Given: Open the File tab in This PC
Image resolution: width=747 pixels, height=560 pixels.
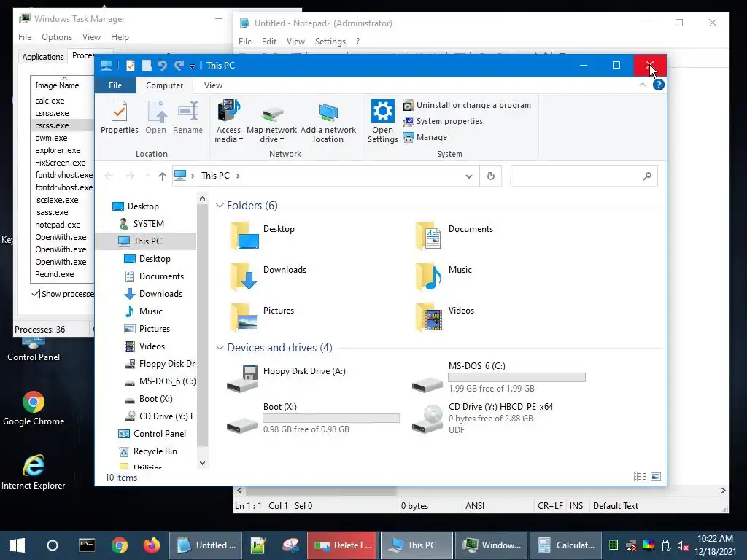Looking at the screenshot, I should pos(115,85).
